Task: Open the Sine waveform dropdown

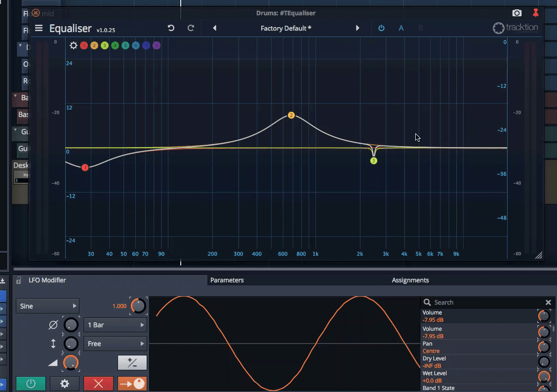Action: click(48, 306)
